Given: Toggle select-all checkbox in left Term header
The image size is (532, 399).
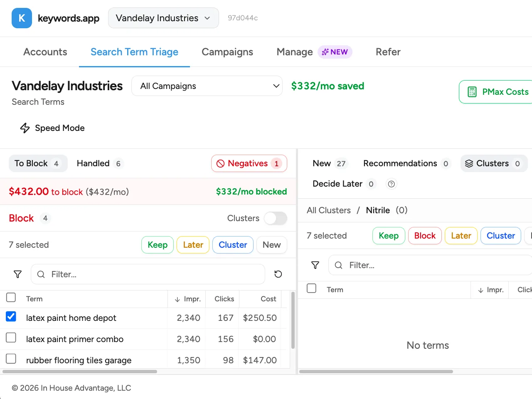Looking at the screenshot, I should pos(11,298).
